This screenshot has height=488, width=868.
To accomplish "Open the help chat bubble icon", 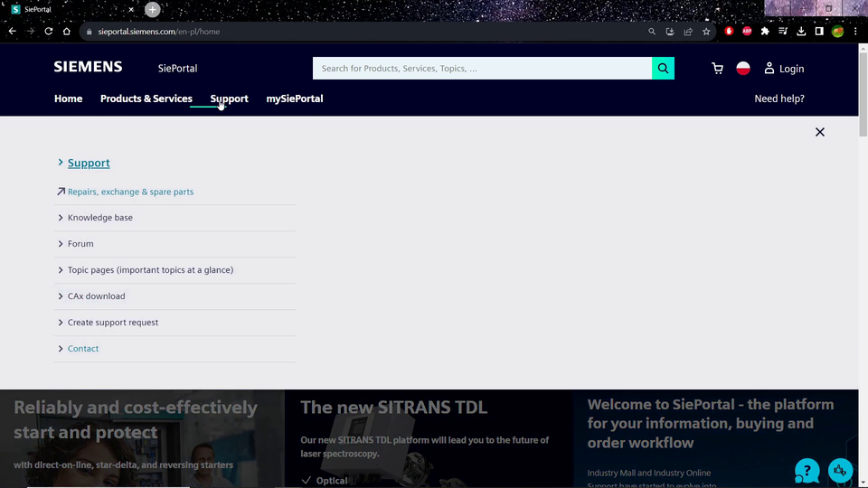I will coord(807,470).
